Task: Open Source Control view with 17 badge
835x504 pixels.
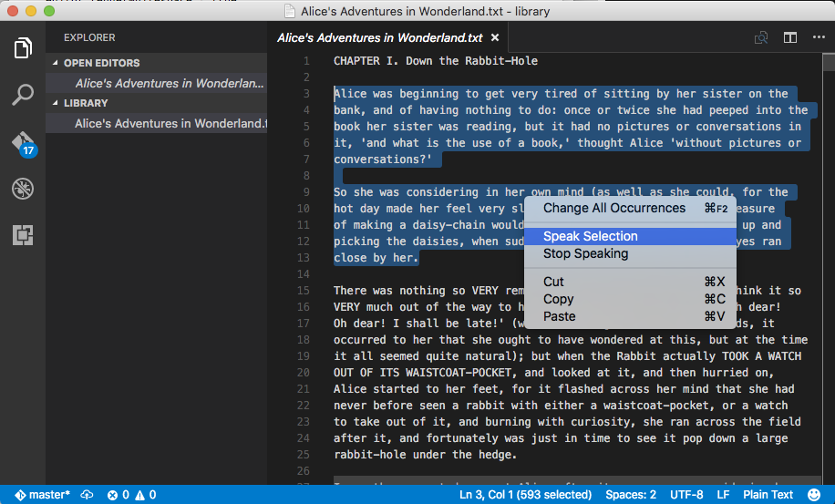Action: pyautogui.click(x=23, y=143)
